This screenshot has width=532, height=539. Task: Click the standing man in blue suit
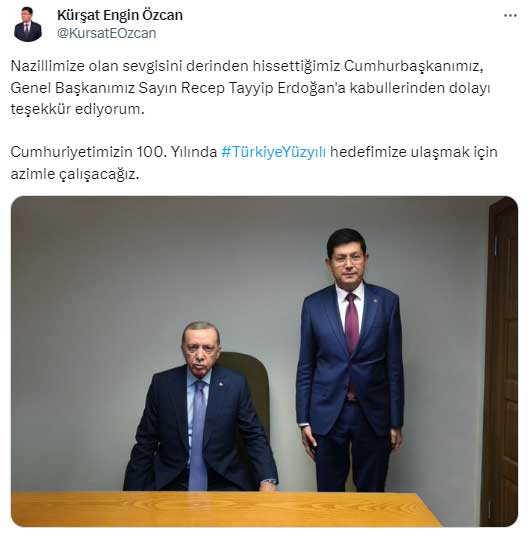(350, 361)
